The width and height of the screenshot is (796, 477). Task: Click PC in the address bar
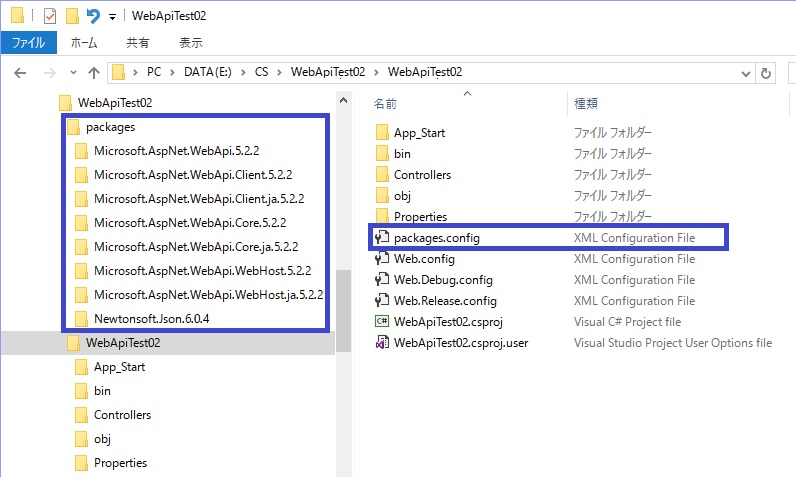pos(154,72)
